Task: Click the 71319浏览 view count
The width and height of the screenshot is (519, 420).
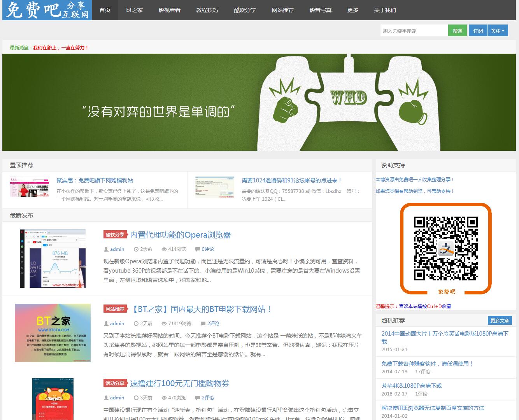Action: click(180, 324)
